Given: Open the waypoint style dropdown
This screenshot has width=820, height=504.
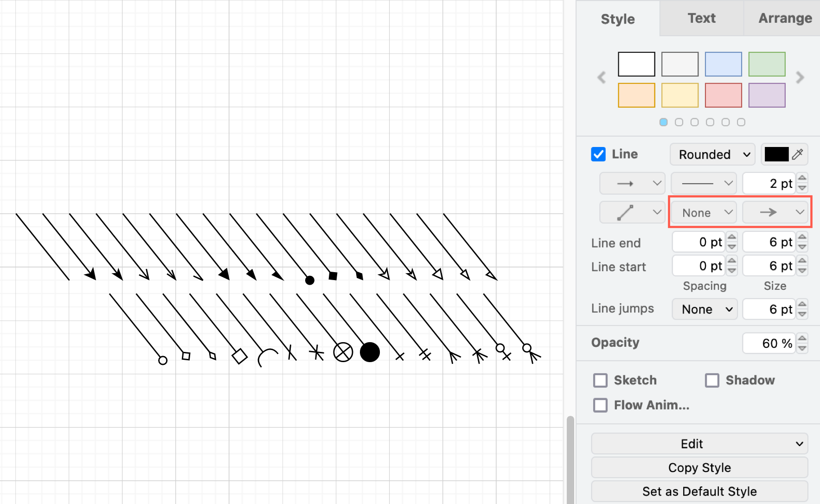Looking at the screenshot, I should (632, 212).
